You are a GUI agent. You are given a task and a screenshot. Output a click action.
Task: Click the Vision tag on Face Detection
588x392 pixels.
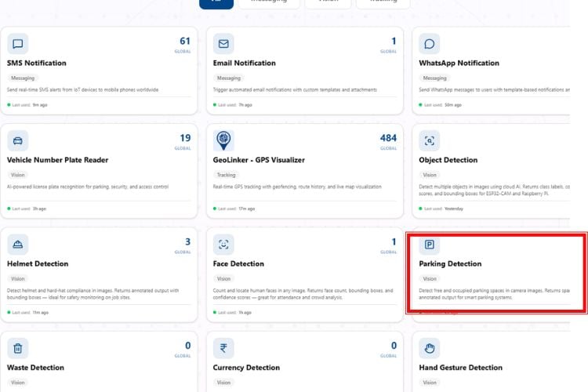coord(223,279)
